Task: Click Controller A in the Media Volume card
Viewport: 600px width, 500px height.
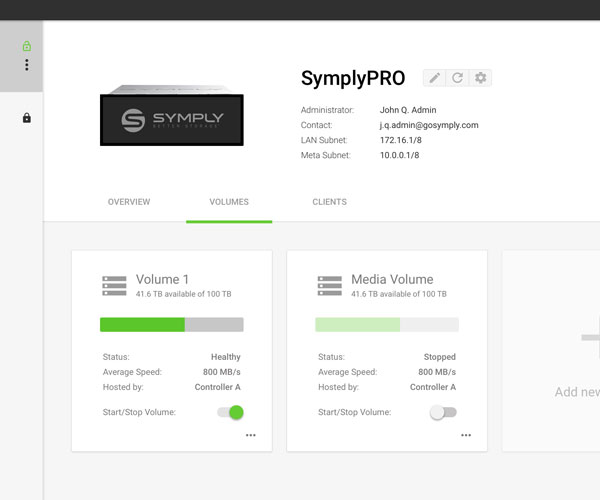Action: click(x=433, y=387)
